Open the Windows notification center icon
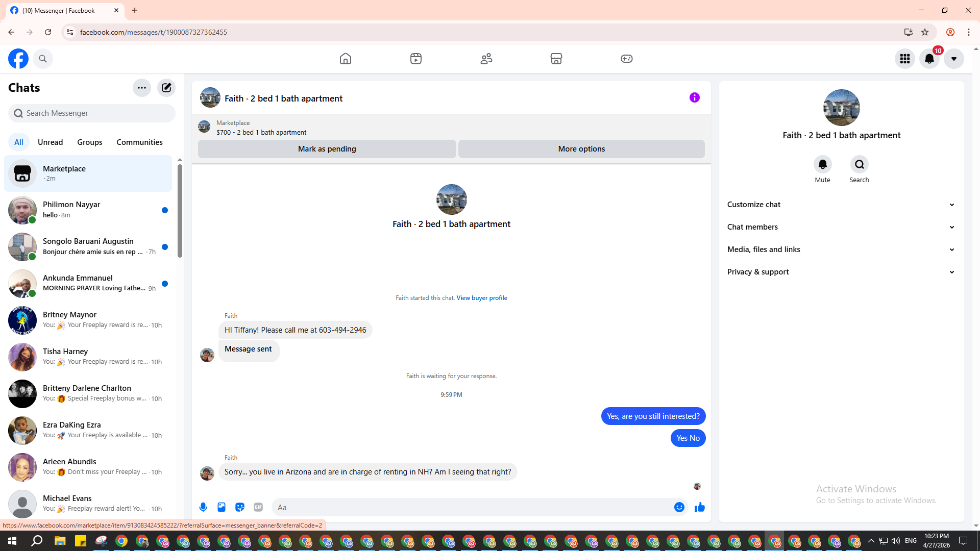The height and width of the screenshot is (551, 980). tap(964, 541)
